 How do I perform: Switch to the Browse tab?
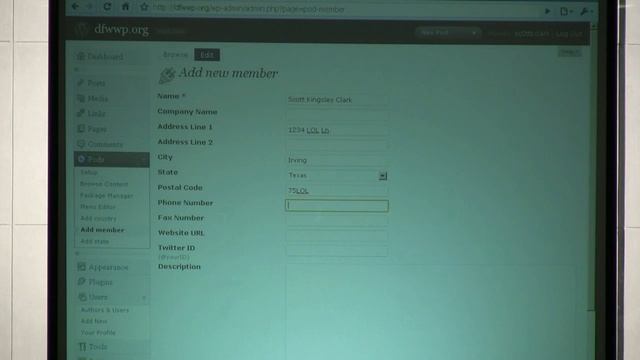pyautogui.click(x=176, y=55)
